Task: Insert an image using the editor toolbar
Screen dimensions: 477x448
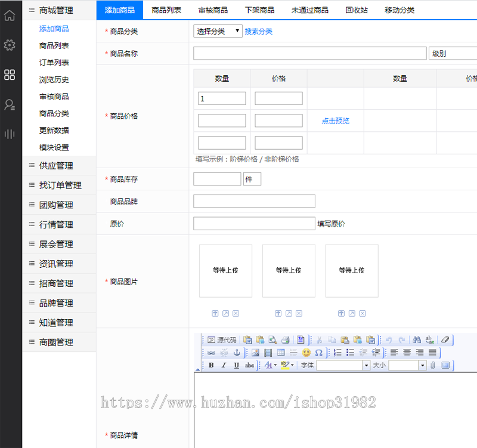Action: point(255,353)
